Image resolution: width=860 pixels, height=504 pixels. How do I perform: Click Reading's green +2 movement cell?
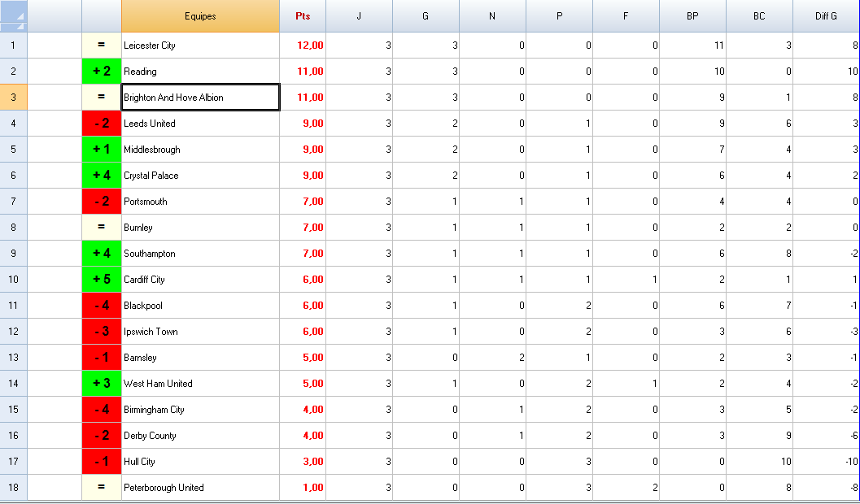(x=102, y=72)
